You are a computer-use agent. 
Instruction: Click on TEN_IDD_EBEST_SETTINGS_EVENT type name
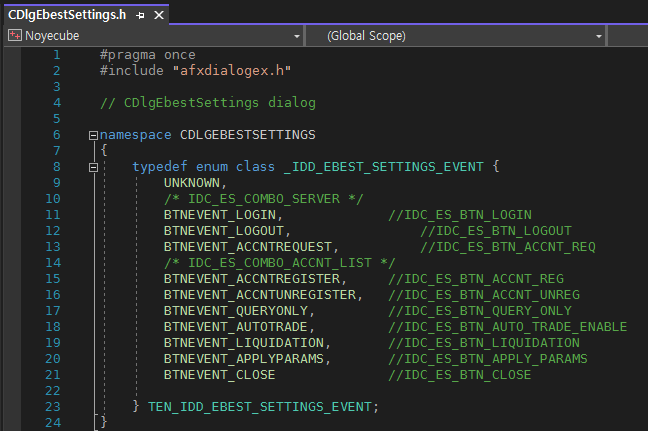click(260, 407)
